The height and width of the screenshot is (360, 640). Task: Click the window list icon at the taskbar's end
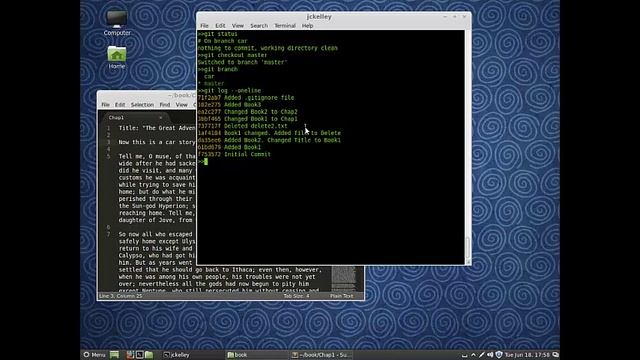(x=555, y=355)
